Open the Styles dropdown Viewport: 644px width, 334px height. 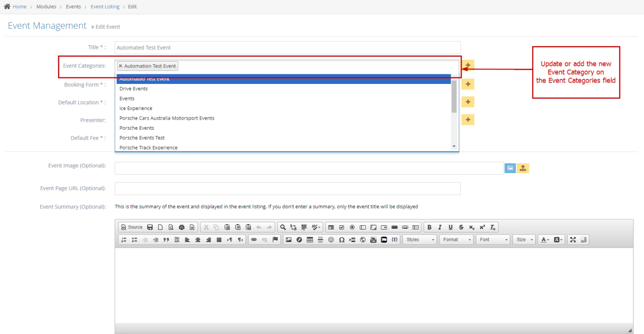(x=420, y=240)
